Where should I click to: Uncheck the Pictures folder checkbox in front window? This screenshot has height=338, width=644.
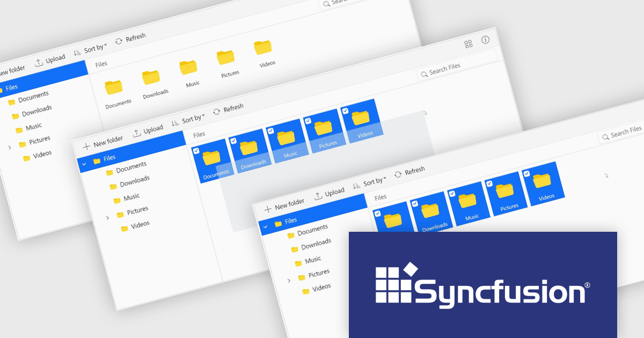click(x=489, y=183)
